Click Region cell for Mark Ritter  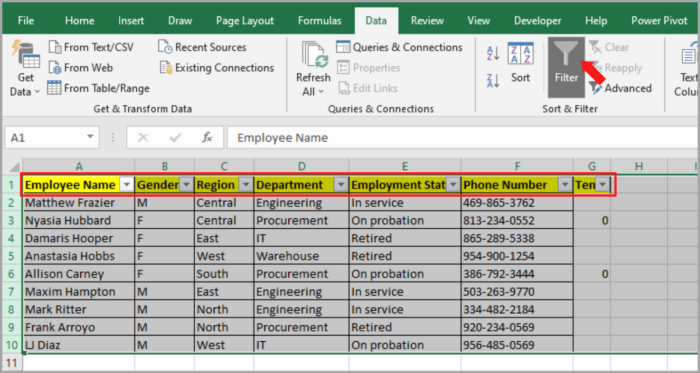pos(224,310)
